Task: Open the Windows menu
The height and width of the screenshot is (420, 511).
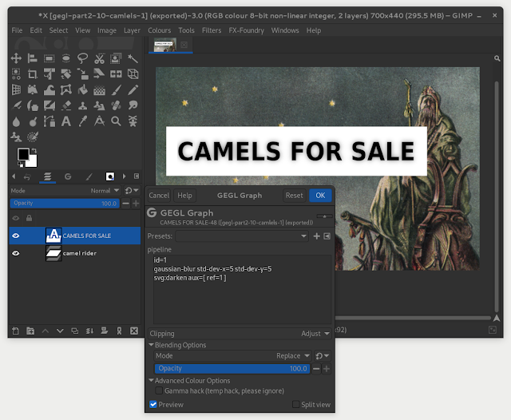Action: (x=285, y=30)
